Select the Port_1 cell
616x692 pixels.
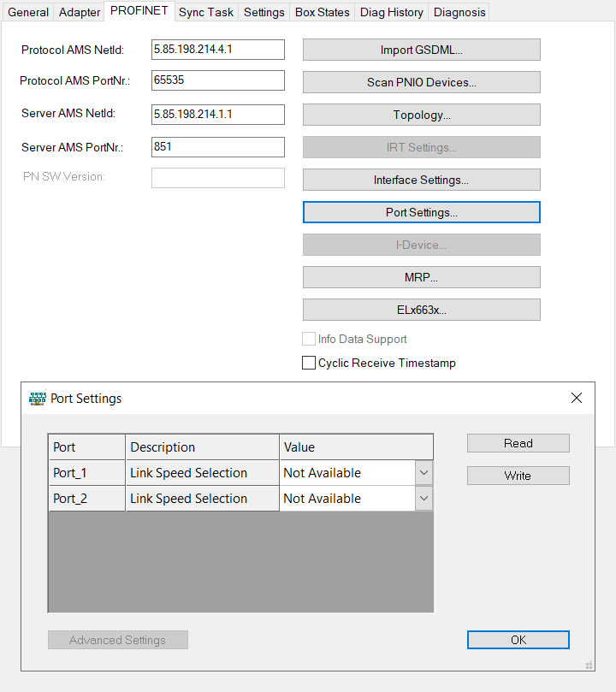87,473
